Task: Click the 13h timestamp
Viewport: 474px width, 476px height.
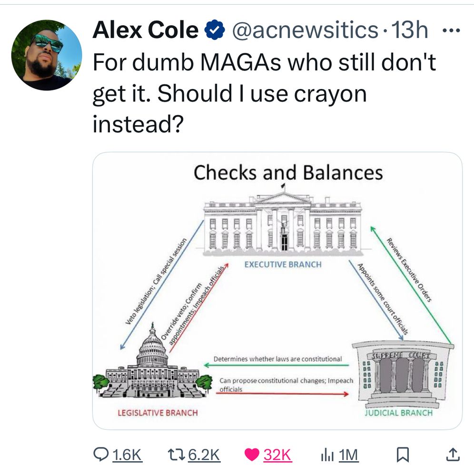Action: pos(409,31)
